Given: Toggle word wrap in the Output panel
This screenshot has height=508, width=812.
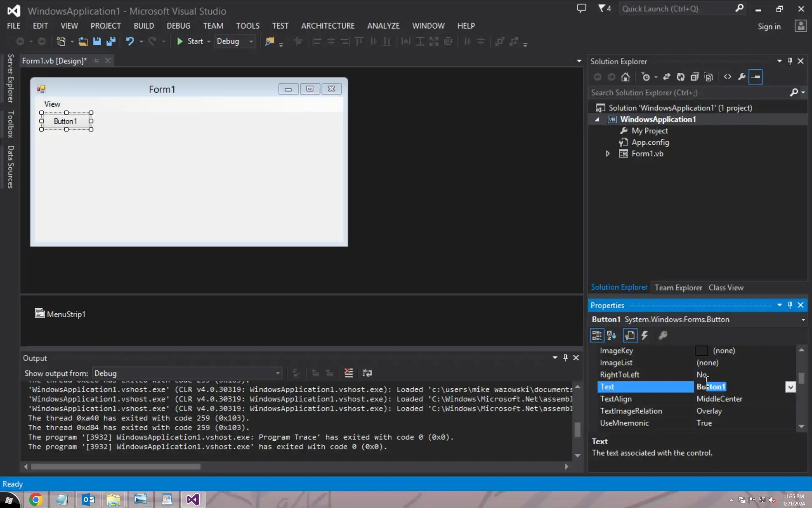Looking at the screenshot, I should [367, 373].
